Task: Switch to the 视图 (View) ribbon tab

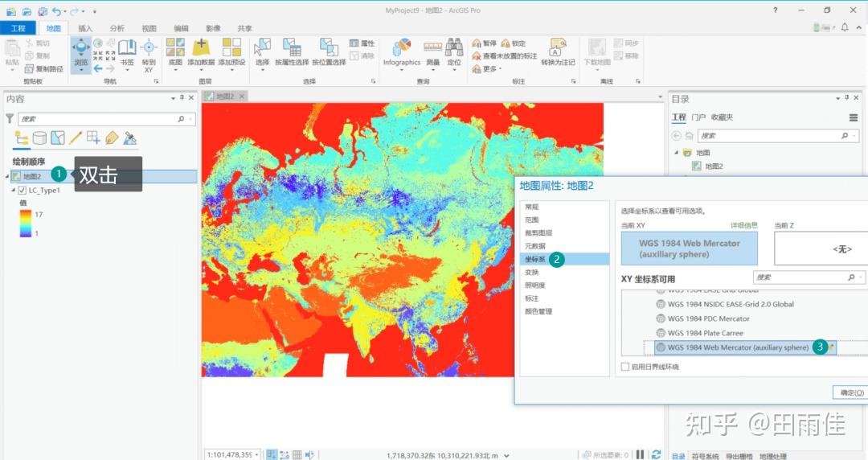Action: (149, 28)
